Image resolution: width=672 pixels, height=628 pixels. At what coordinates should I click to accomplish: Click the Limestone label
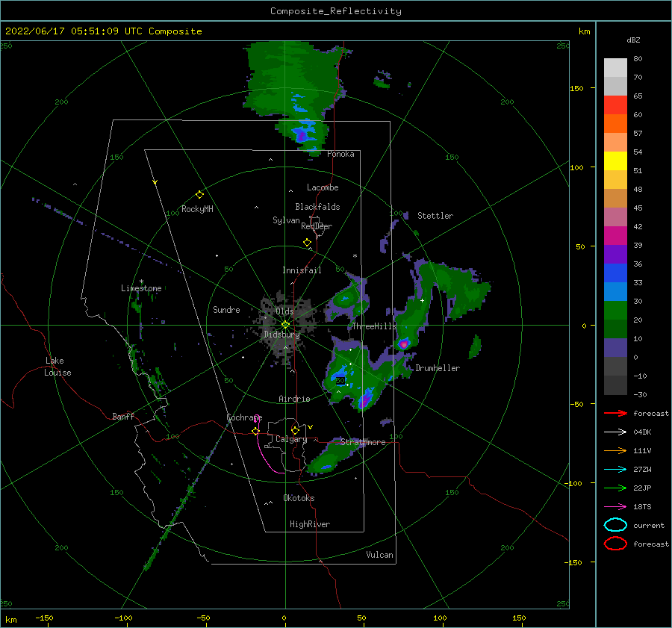tap(141, 288)
